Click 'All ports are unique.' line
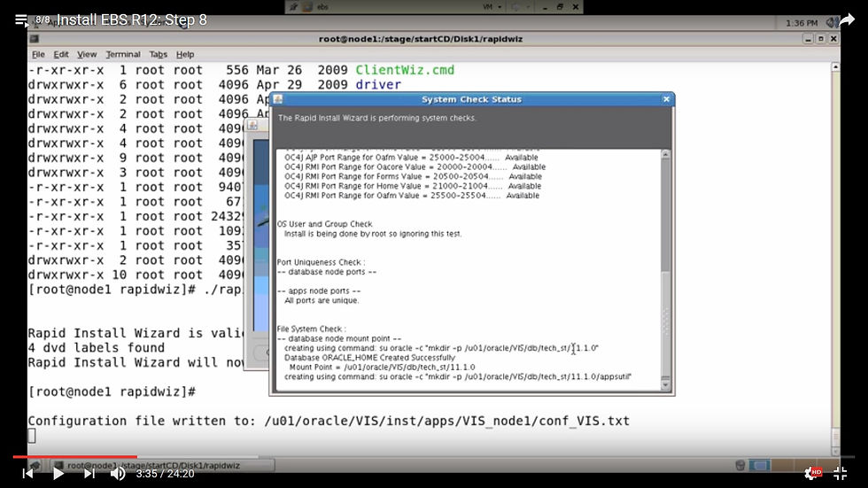 [322, 300]
